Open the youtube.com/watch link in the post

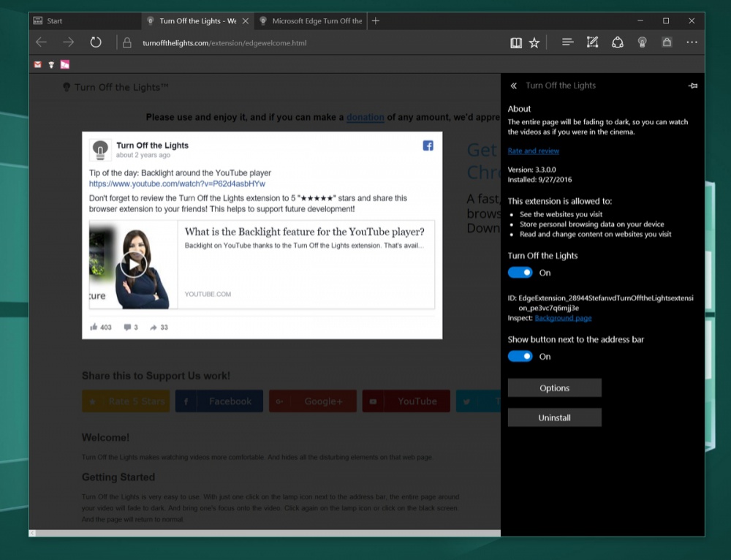177,183
